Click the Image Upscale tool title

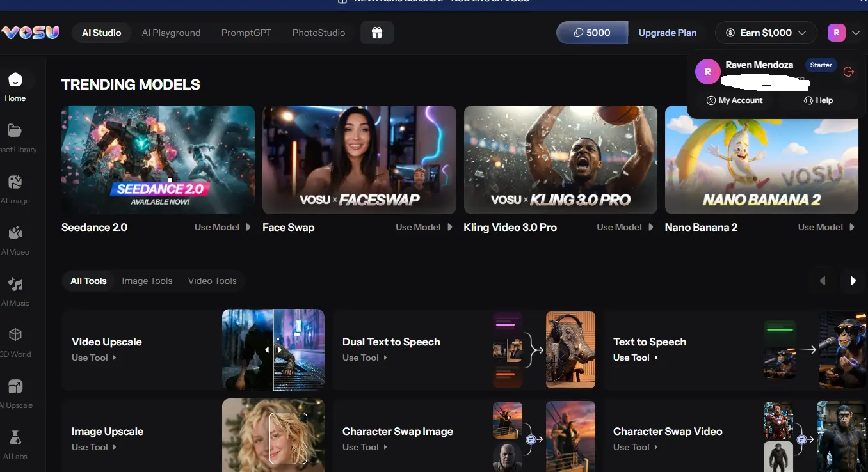108,431
